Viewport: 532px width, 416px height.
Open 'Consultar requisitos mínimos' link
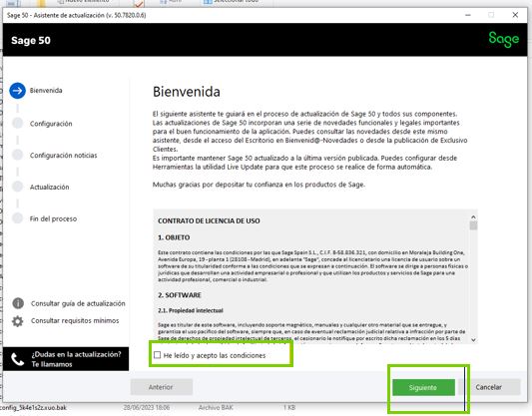pos(75,321)
